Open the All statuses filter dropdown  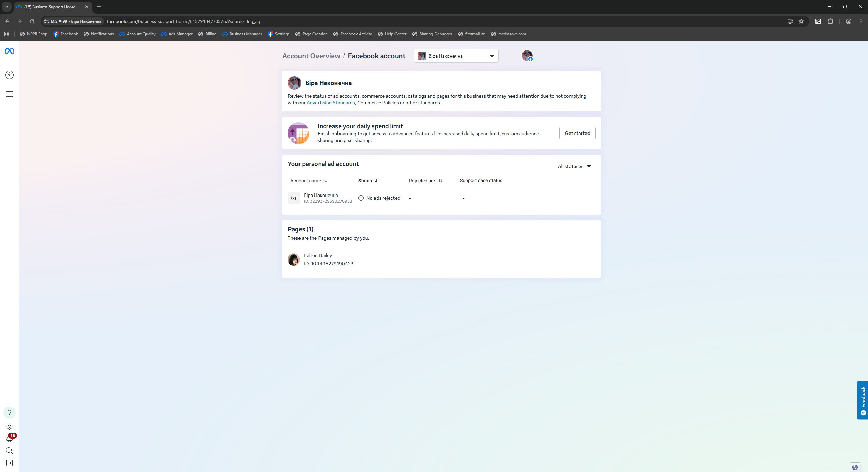pos(574,166)
